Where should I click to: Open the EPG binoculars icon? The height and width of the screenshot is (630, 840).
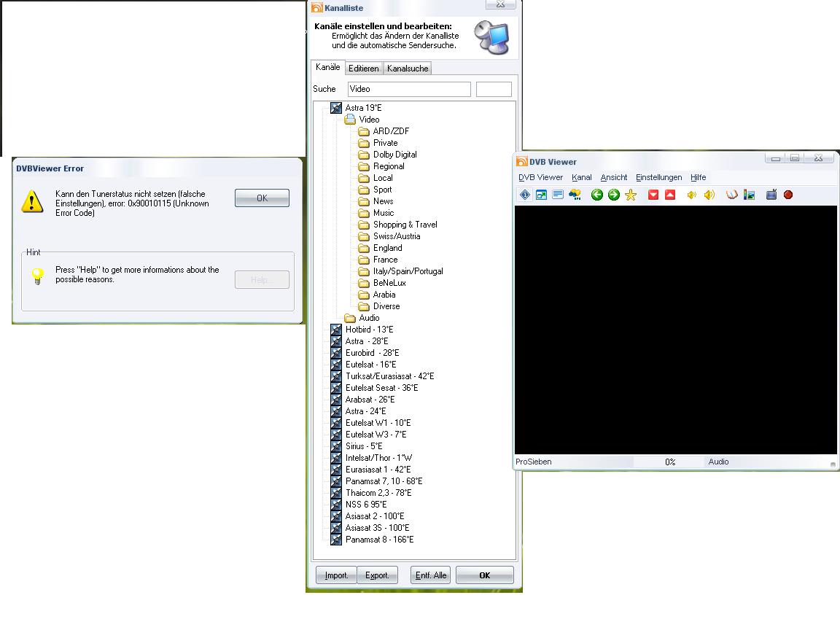[x=575, y=195]
